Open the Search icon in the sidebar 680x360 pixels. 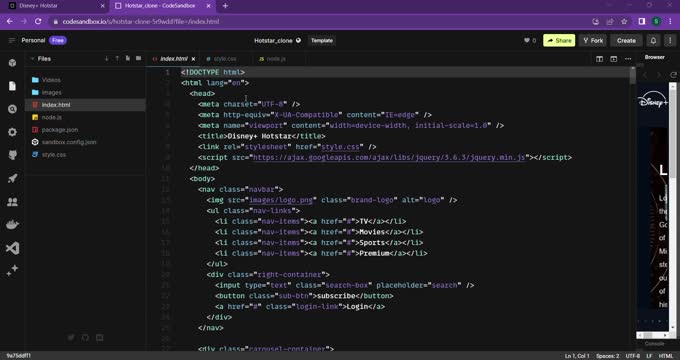12,109
